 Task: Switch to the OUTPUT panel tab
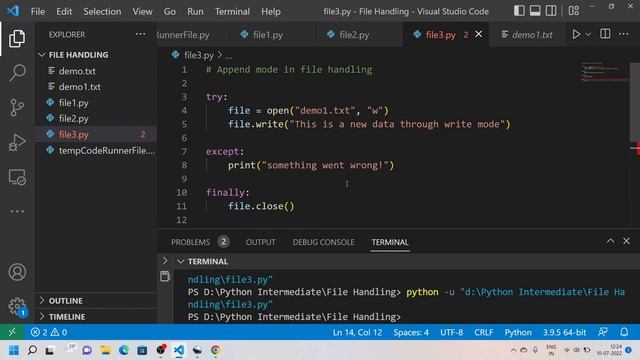260,242
